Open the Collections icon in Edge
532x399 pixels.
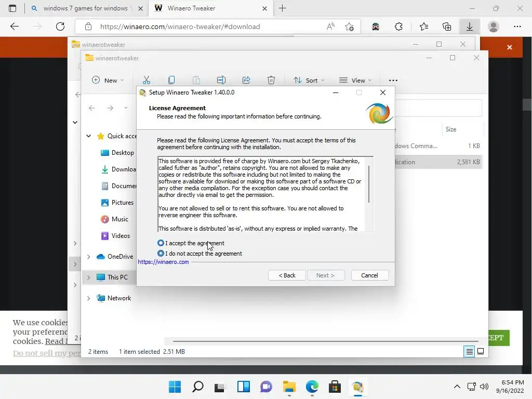tap(447, 26)
